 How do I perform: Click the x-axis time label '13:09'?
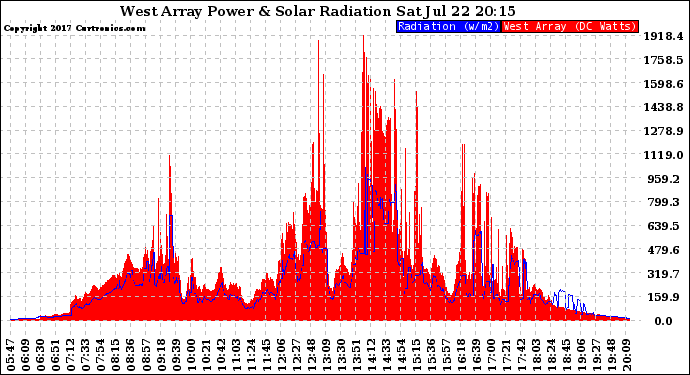tap(326, 355)
